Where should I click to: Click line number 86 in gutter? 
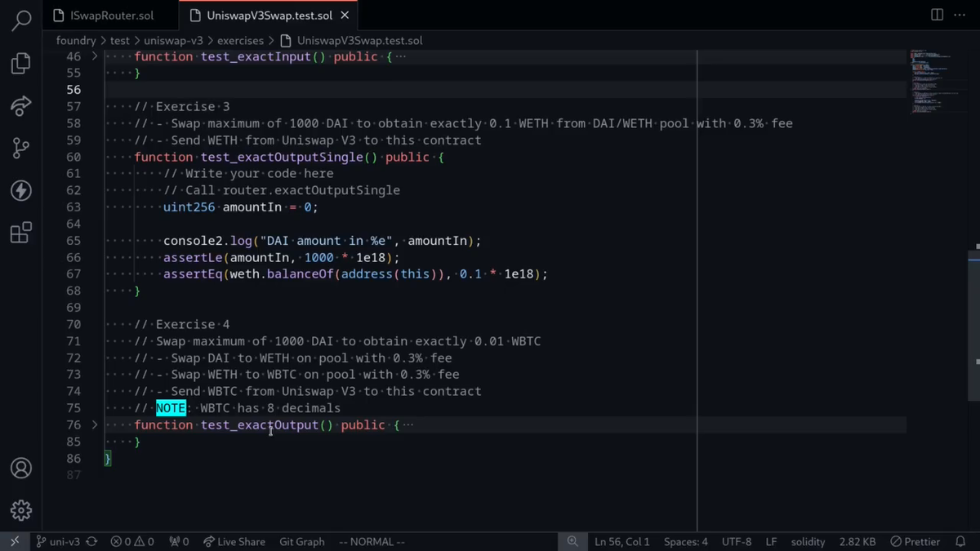(73, 459)
